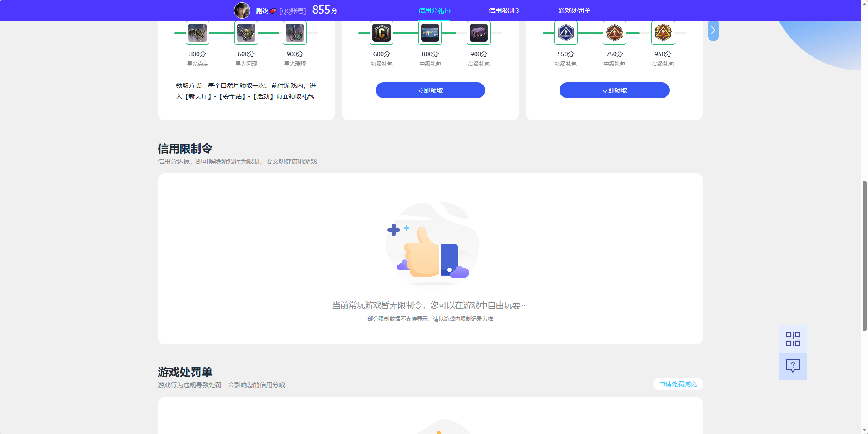This screenshot has width=868, height=434.
Task: Click the 600分 初级礼包 icon
Action: [x=382, y=32]
